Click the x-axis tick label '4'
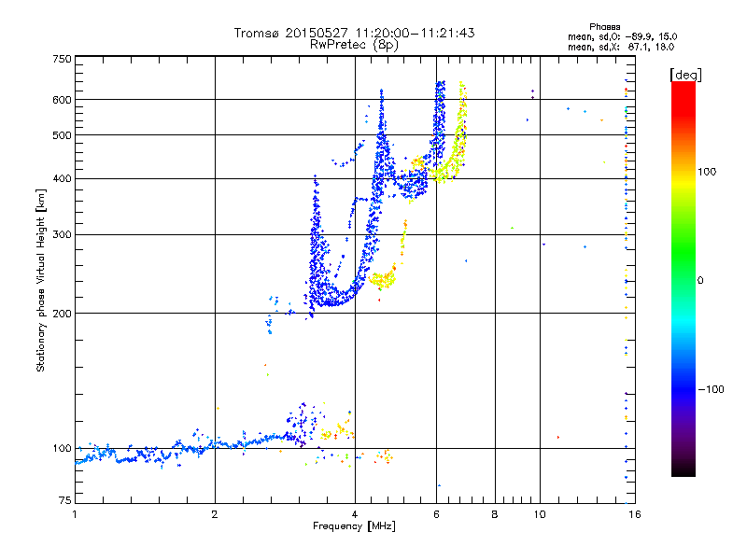Viewport: 747px width, 560px height. point(355,514)
